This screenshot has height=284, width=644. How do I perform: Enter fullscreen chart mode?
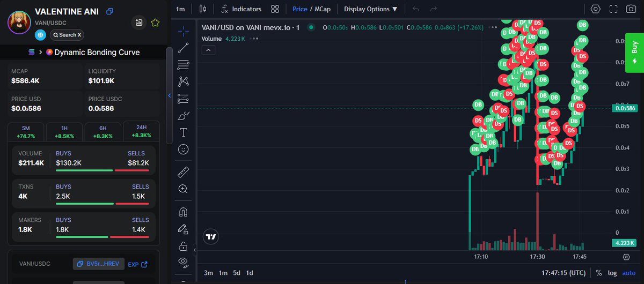click(x=613, y=9)
